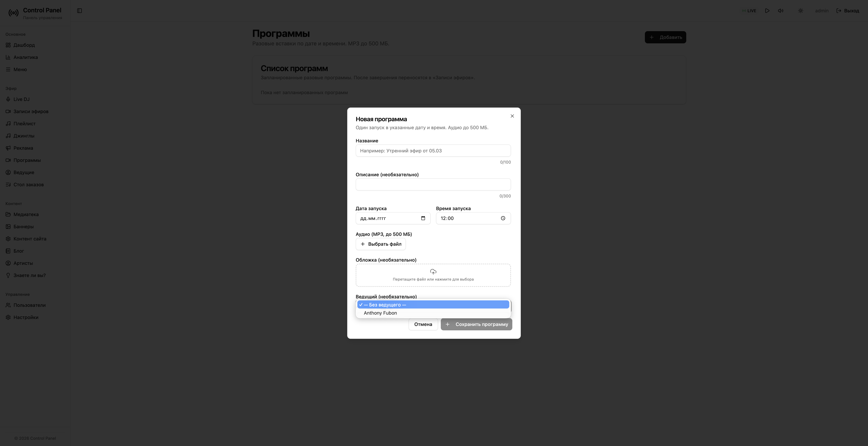Screen dimensions: 868x446
Task: Open Live DJ in sidebar
Action: [x=22, y=99]
